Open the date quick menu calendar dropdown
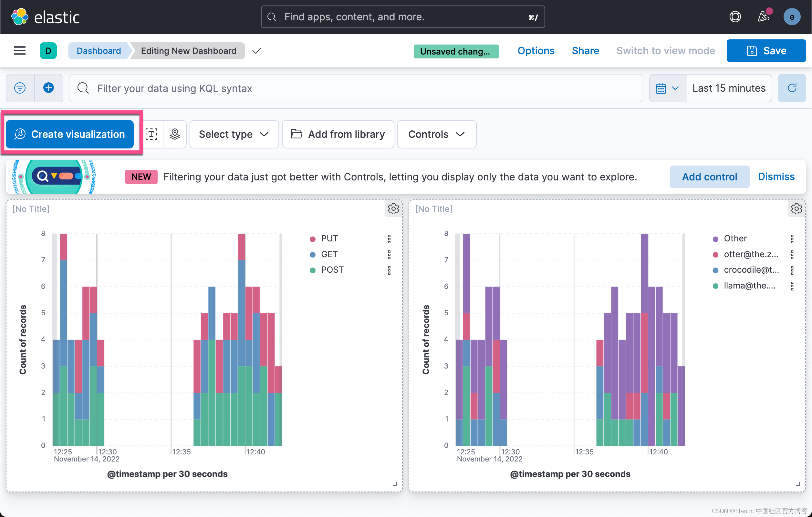 coord(667,88)
